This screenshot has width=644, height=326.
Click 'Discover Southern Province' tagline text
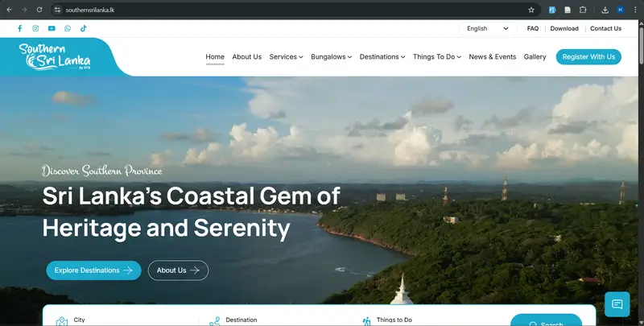[x=102, y=171]
